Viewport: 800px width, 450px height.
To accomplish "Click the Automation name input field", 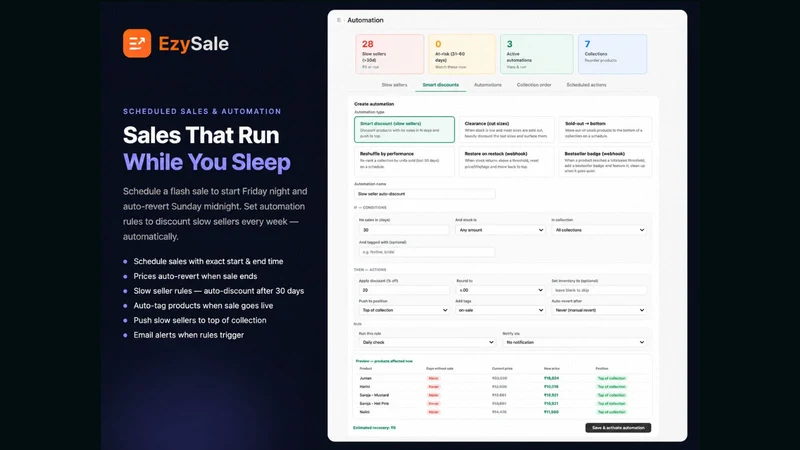I will [x=424, y=194].
